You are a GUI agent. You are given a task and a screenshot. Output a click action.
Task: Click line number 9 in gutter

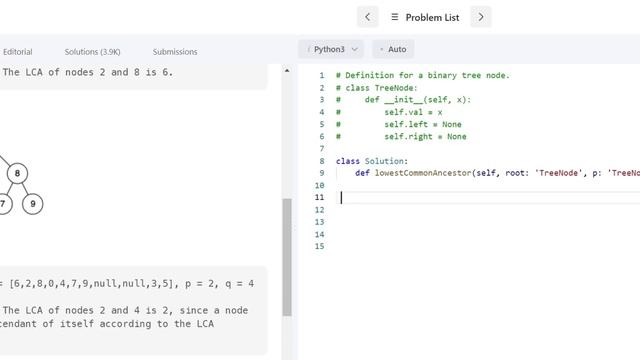point(322,173)
